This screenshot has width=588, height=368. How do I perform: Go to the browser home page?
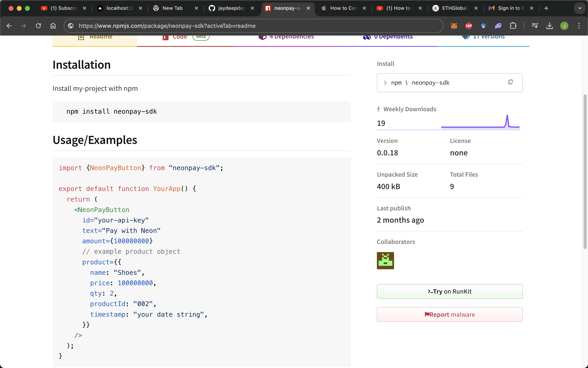(53, 26)
